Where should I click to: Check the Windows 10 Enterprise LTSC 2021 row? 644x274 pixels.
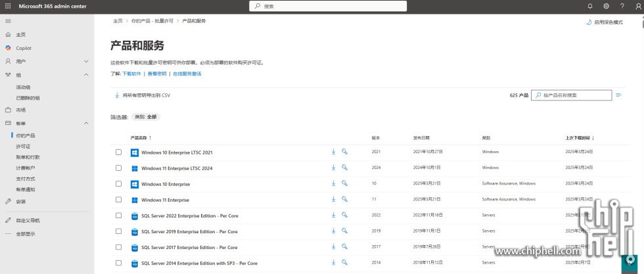(119, 152)
